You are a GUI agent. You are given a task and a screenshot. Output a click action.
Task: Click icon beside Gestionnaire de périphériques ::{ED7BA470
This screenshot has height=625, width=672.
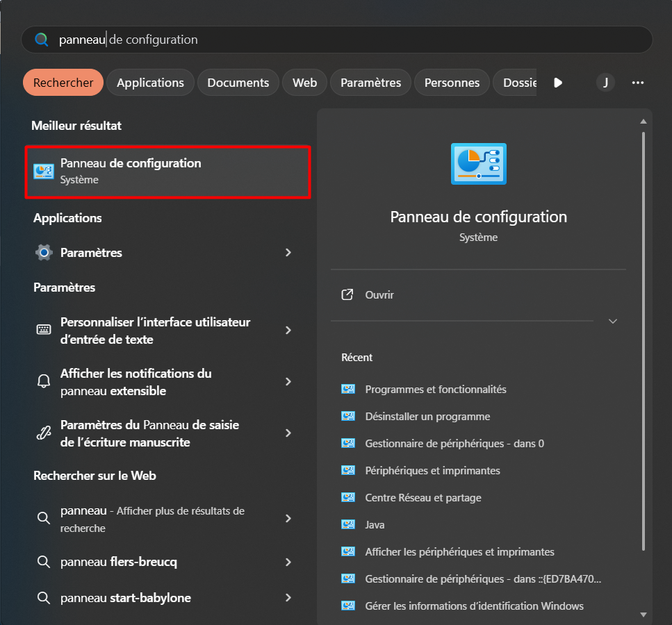348,578
